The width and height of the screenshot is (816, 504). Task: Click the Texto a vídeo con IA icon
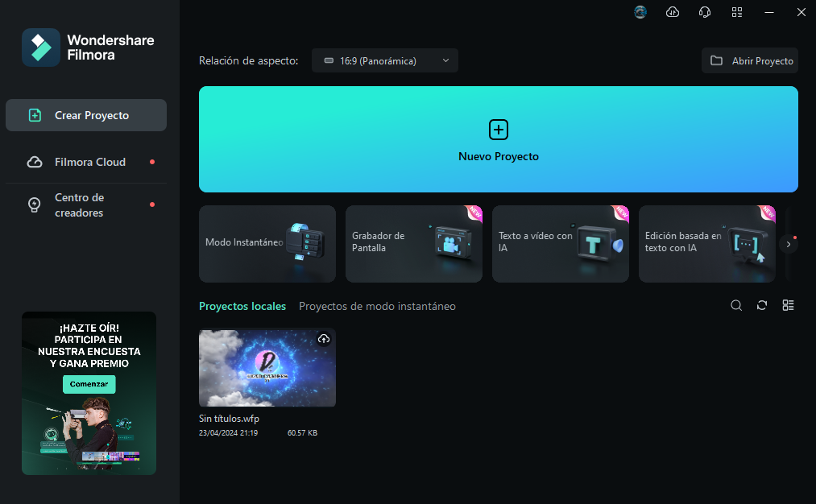598,243
